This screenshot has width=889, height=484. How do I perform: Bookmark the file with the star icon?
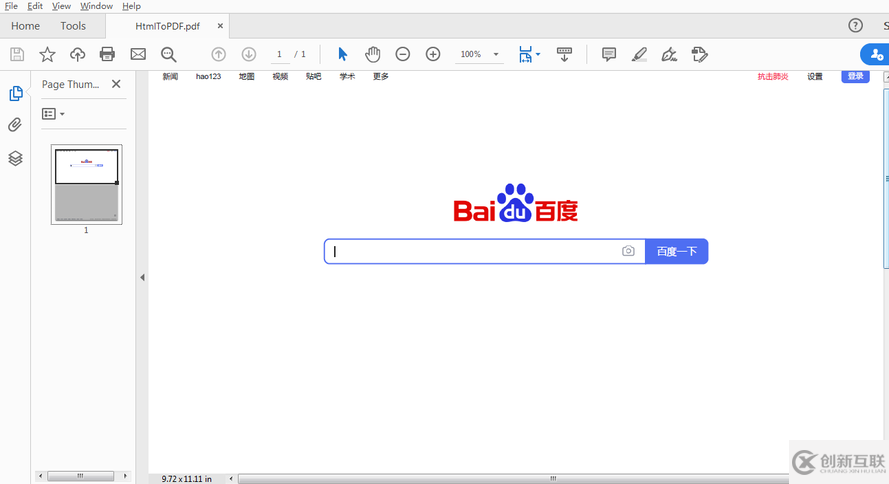point(47,54)
